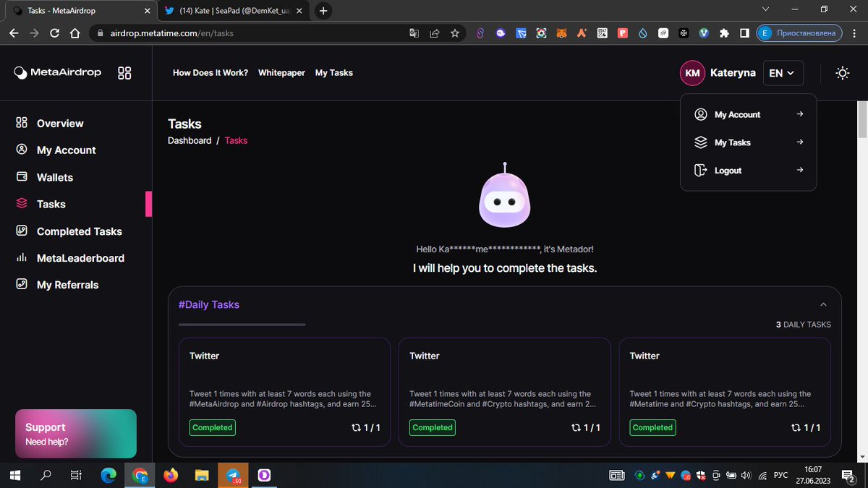Go to Overview in the sidebar
The width and height of the screenshot is (868, 488).
pos(60,124)
